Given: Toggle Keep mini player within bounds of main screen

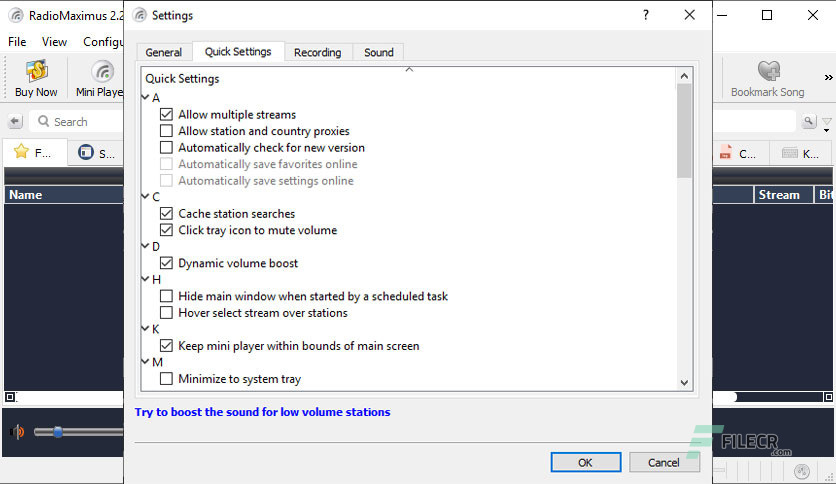Looking at the screenshot, I should (x=166, y=346).
